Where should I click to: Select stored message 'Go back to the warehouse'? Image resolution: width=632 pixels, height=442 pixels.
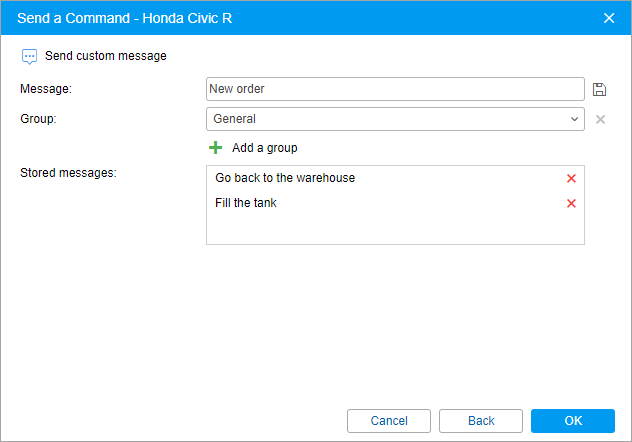pos(285,178)
